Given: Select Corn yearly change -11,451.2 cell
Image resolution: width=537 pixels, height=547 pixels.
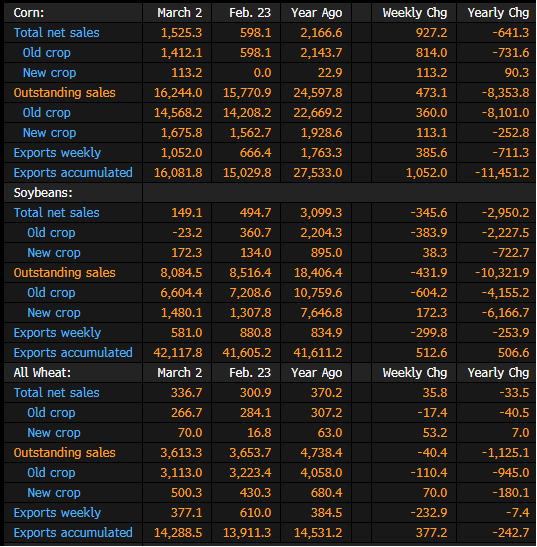Looking at the screenshot, I should pos(502,173).
